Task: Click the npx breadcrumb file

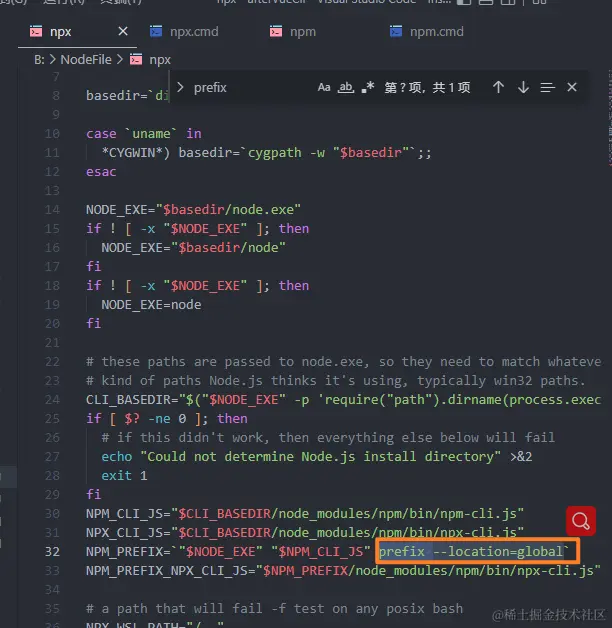Action: click(x=159, y=60)
